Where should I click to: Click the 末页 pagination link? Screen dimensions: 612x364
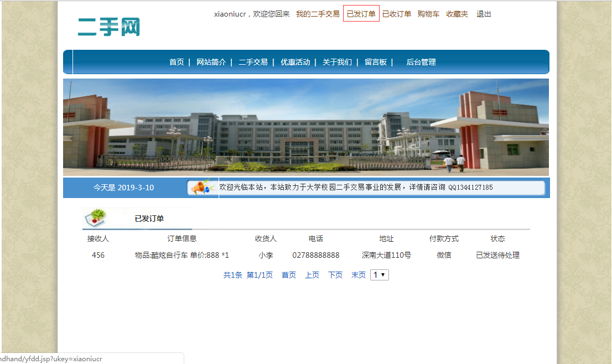pyautogui.click(x=359, y=275)
